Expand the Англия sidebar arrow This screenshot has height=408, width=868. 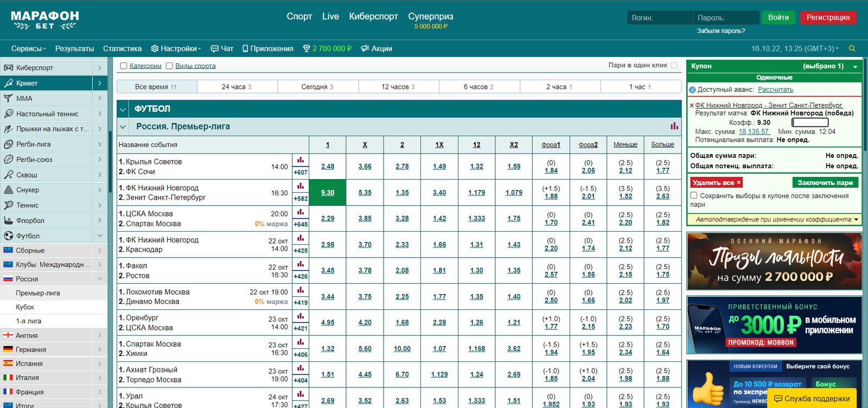click(100, 335)
